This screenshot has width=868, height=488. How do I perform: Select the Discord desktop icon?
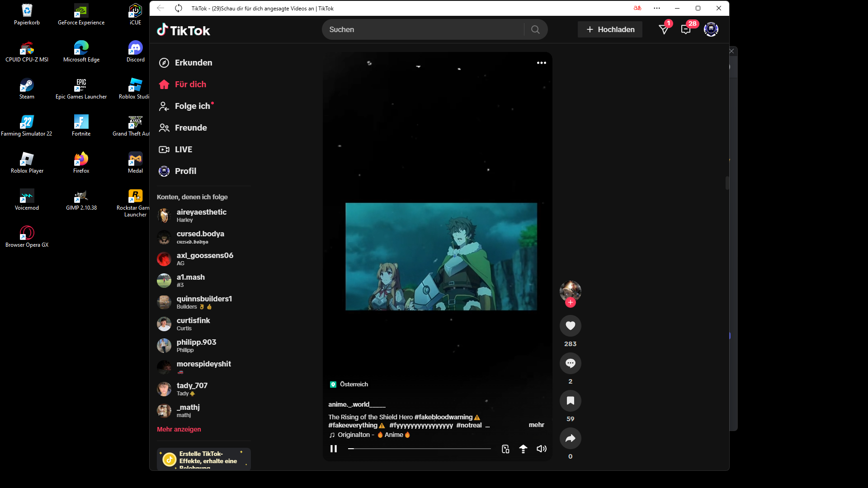135,51
